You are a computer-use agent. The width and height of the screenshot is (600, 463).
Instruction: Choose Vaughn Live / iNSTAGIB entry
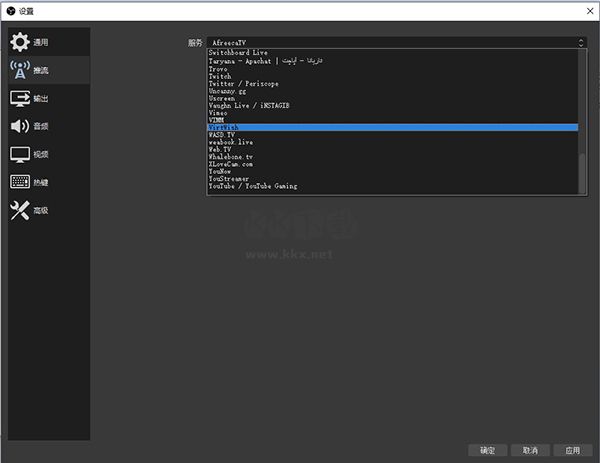(393, 106)
